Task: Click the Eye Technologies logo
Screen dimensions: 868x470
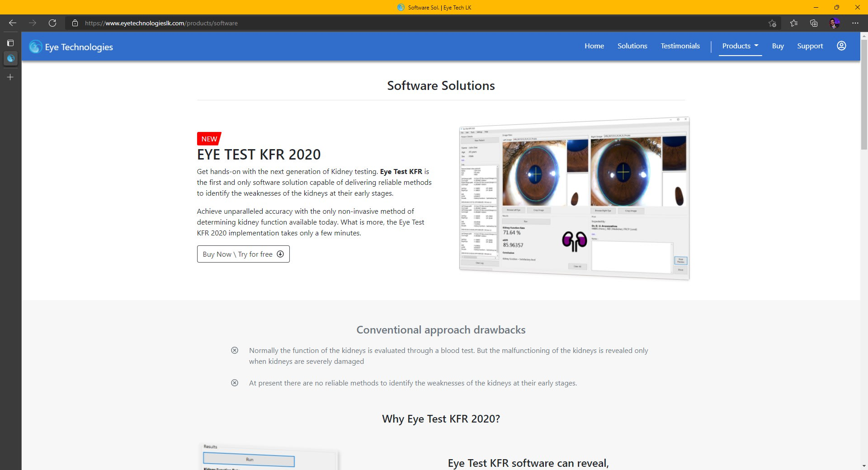Action: point(35,47)
